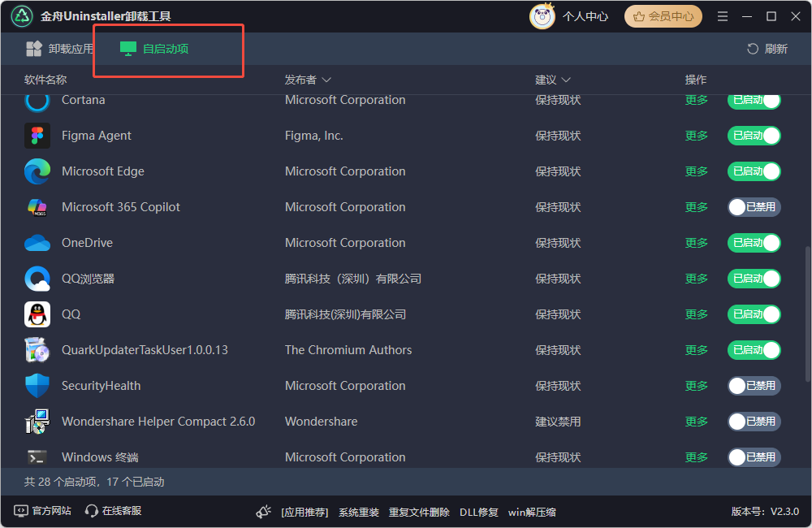The height and width of the screenshot is (528, 812).
Task: Click 更多 in the SecurityHealth row
Action: (x=696, y=386)
